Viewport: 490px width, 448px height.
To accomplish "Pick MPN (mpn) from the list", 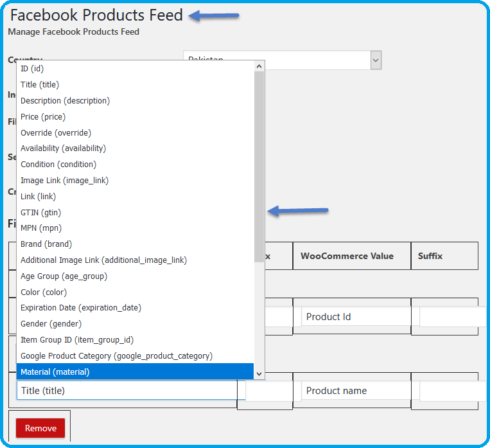I will [135, 228].
